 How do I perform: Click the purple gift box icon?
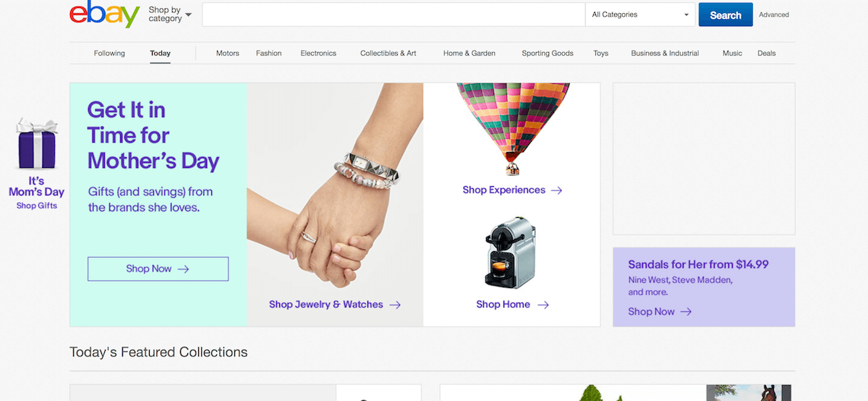(37, 144)
